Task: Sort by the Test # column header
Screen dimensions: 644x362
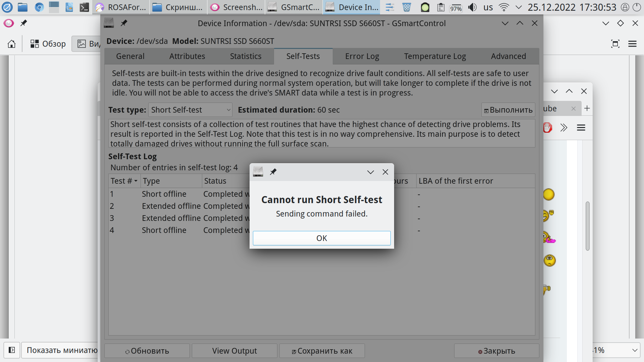Action: (124, 181)
